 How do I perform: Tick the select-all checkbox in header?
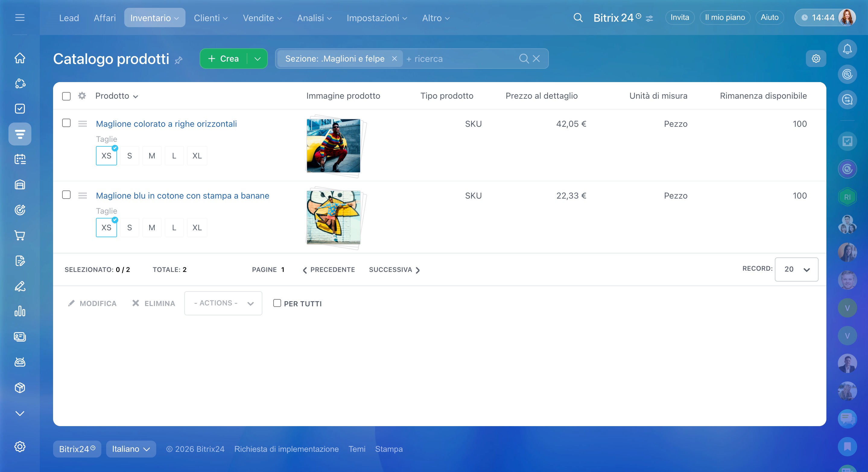click(x=66, y=96)
